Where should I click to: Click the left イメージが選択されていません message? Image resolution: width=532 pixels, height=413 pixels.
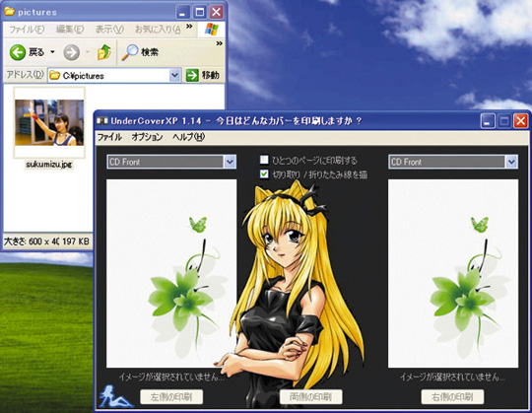point(171,377)
